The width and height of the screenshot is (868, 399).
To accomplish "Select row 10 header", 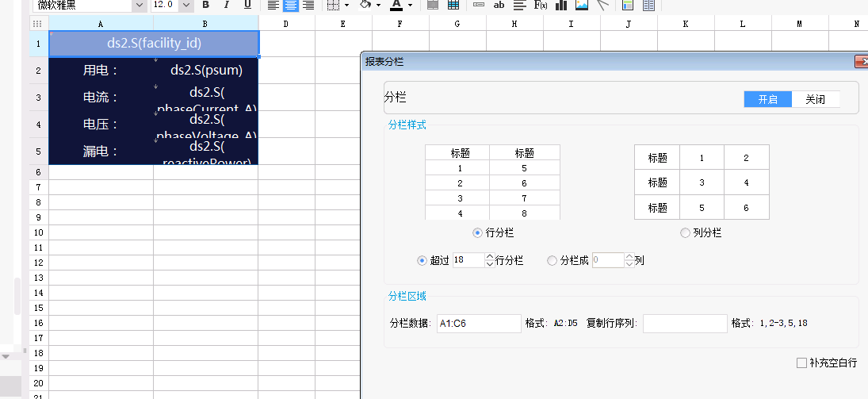I will coord(39,232).
